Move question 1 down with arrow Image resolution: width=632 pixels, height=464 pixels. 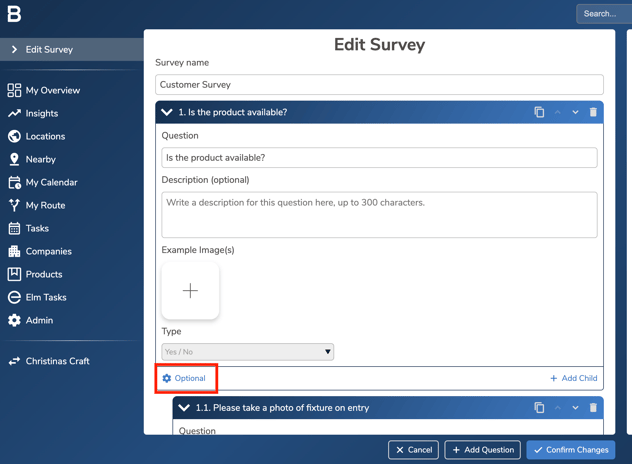(x=575, y=112)
